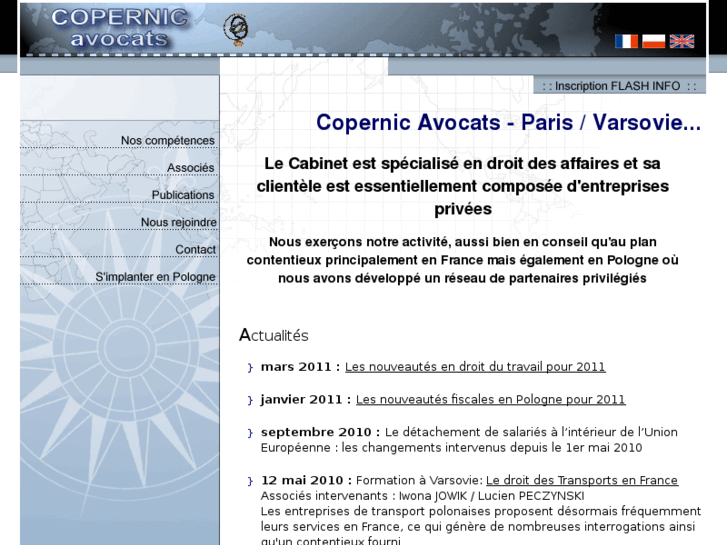Viewport: 727px width, 545px height.
Task: Open Les nouveautés fiscales en Pologne 2011
Action: tap(491, 399)
